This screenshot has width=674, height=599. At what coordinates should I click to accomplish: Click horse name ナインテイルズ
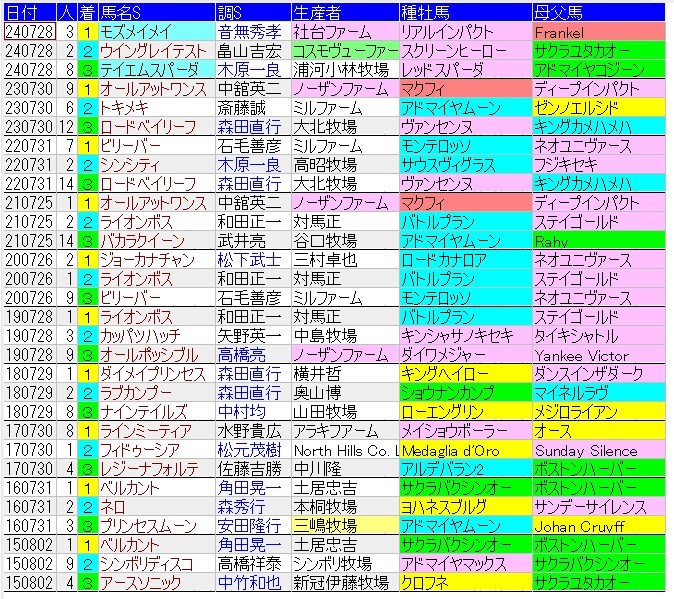pyautogui.click(x=157, y=412)
